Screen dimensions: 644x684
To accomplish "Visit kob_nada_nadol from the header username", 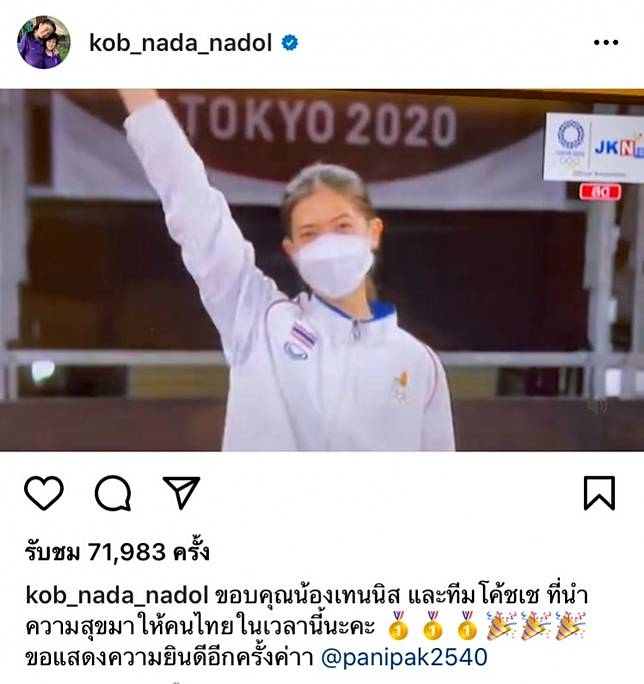I will (x=181, y=43).
